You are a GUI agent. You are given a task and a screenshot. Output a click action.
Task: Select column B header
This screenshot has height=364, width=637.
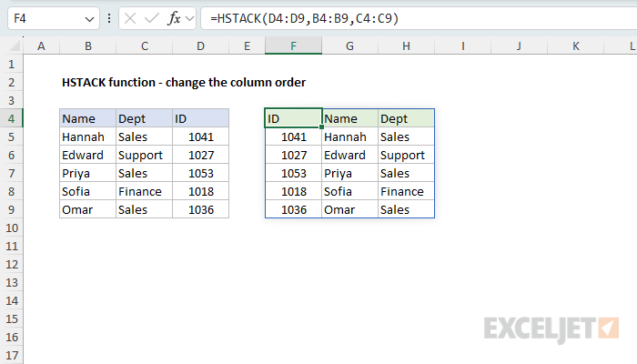coord(87,46)
